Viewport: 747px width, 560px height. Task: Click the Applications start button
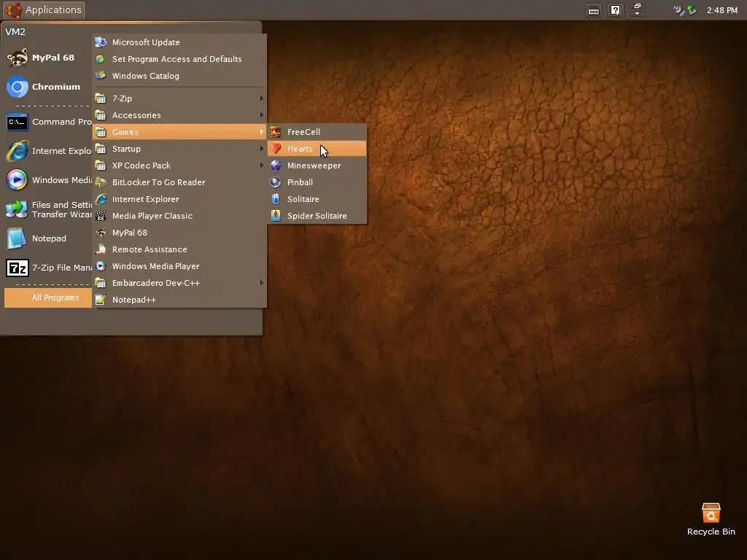coord(44,10)
